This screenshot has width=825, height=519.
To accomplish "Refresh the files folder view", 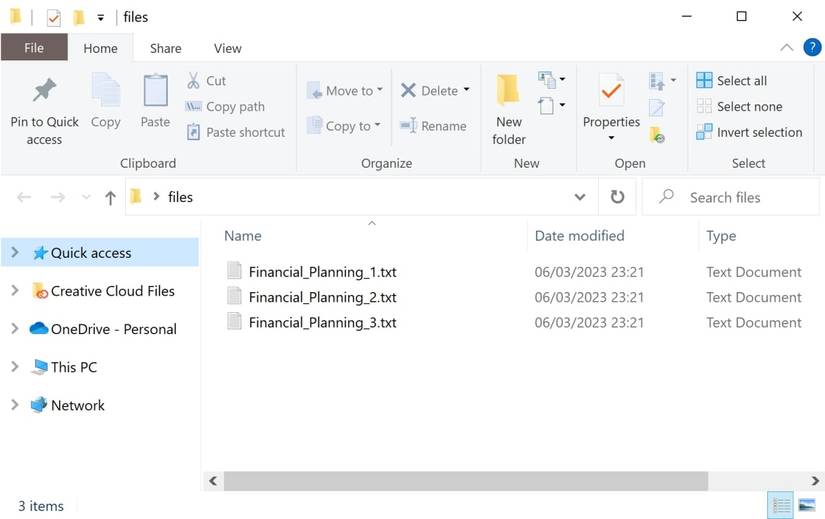I will point(618,197).
